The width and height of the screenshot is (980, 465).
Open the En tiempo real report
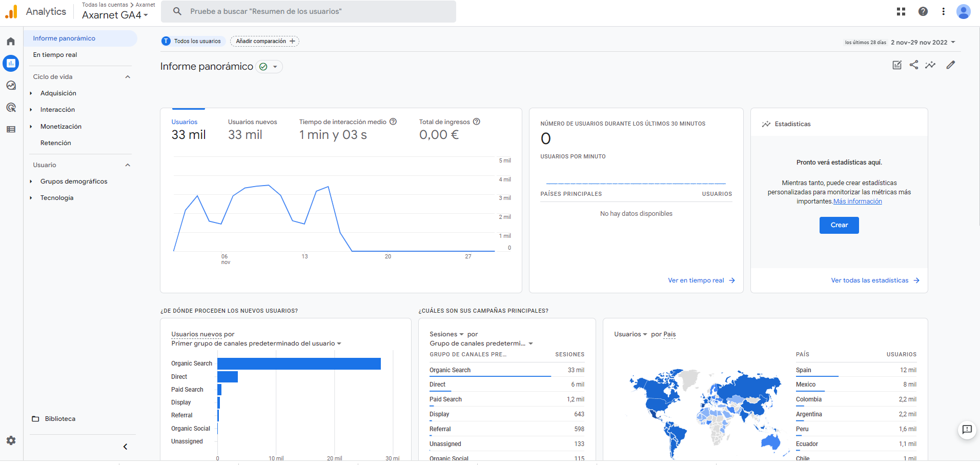click(55, 54)
